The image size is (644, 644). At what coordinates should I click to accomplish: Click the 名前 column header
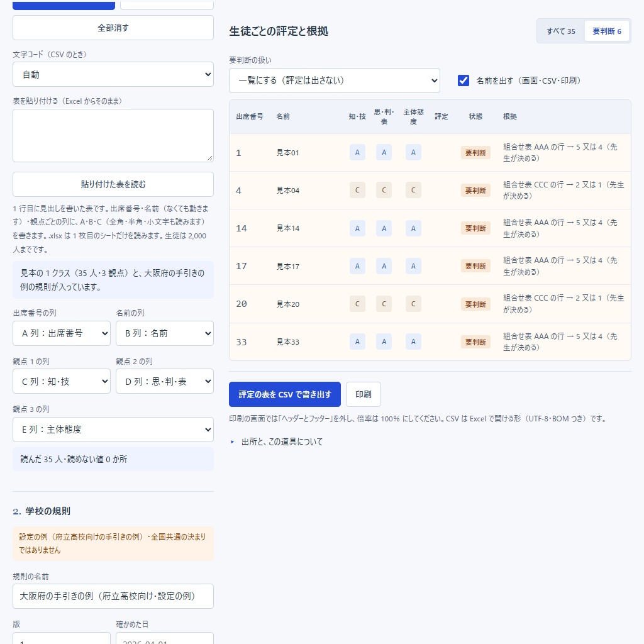tap(283, 116)
